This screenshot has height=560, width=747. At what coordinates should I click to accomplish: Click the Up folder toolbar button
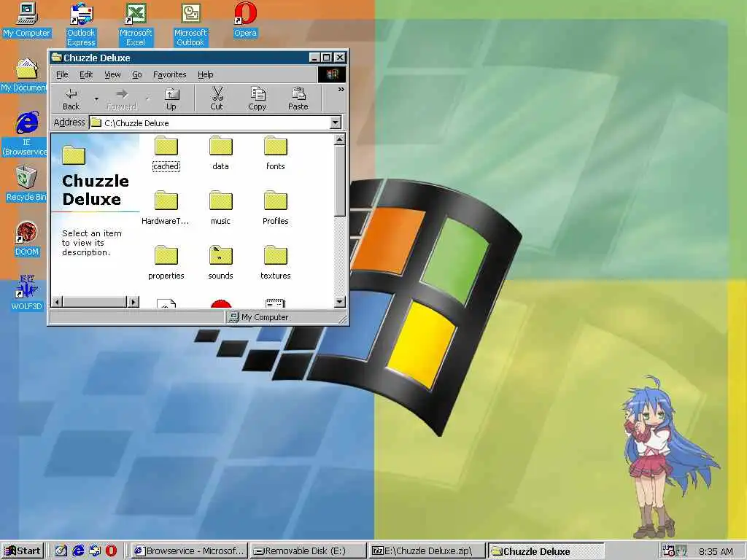[171, 98]
